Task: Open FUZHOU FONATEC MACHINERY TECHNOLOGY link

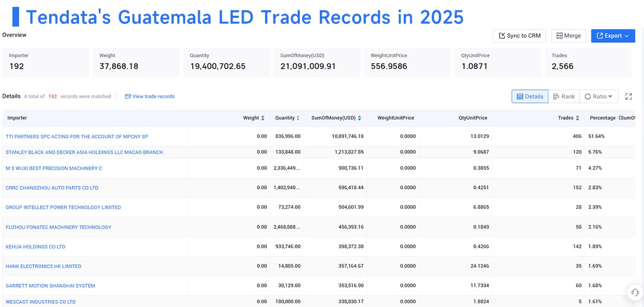Action: click(x=58, y=227)
